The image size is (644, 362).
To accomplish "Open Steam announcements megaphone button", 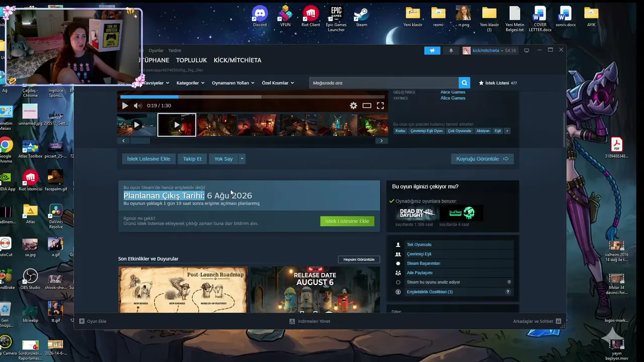I will click(432, 50).
